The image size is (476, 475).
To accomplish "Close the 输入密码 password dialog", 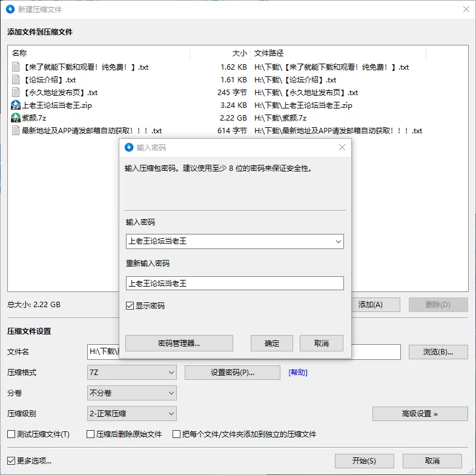I will click(x=342, y=147).
